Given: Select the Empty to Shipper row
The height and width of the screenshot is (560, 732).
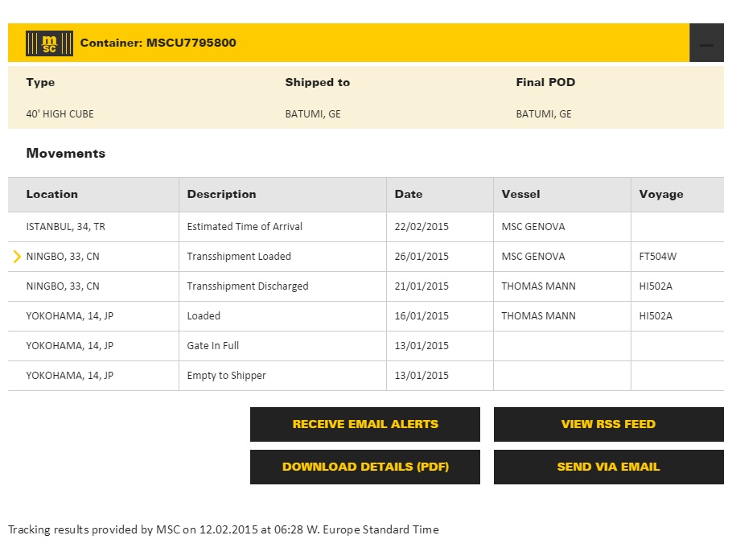Looking at the screenshot, I should pyautogui.click(x=226, y=376).
